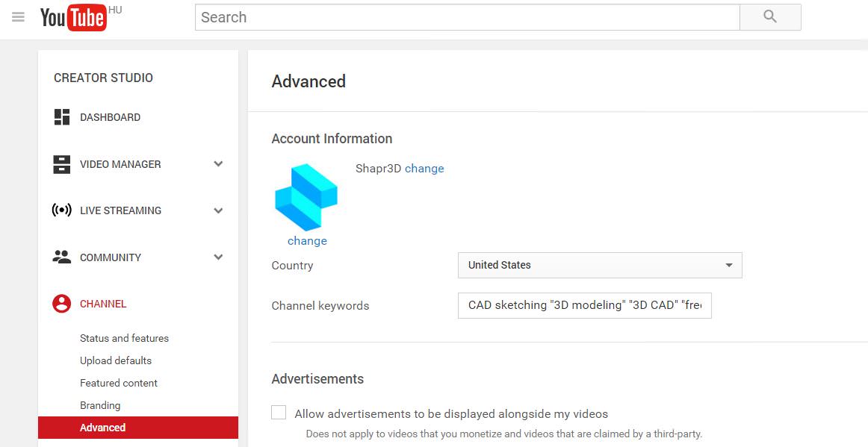Go to YouTube home via logo
The width and height of the screenshot is (868, 447).
(74, 18)
